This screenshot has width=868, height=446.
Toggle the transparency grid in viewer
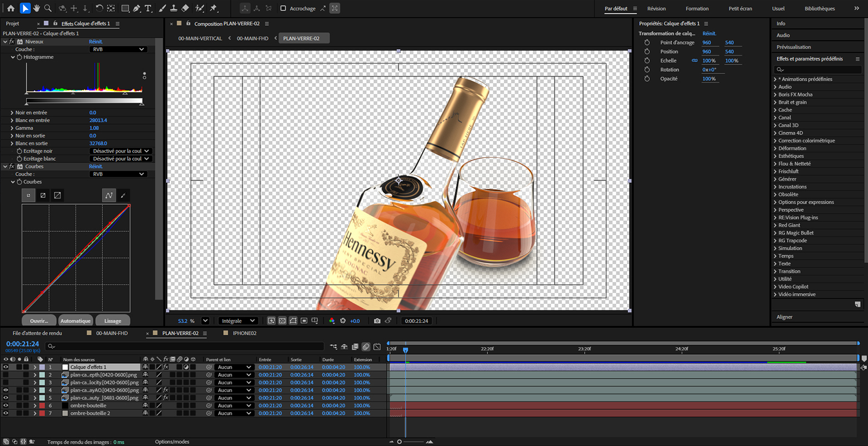coord(282,321)
